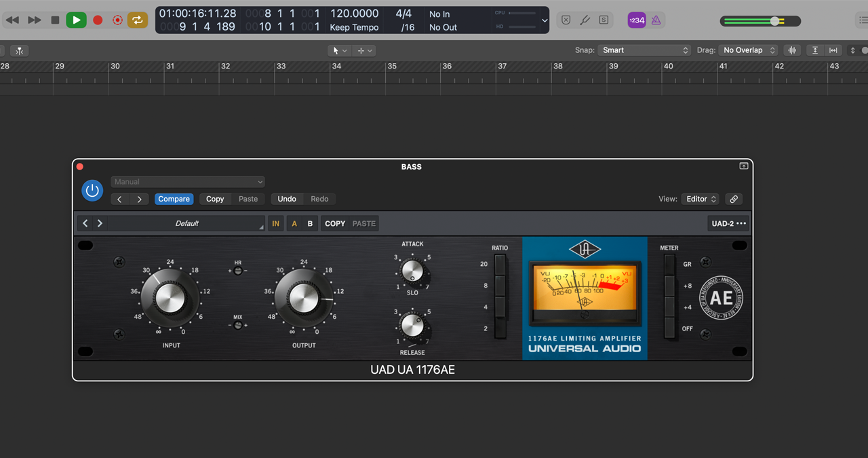Click the tuner icon in control bar
The image size is (868, 458).
tap(585, 20)
